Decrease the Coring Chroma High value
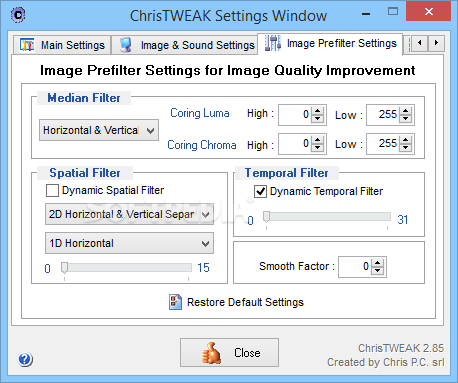Screen dimensions: 458x383 (318, 148)
